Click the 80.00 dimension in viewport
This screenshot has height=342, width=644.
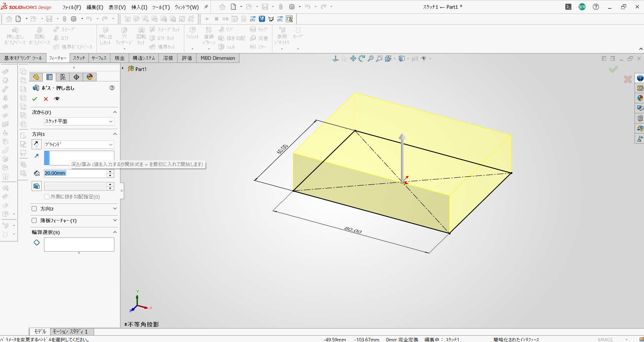click(353, 230)
